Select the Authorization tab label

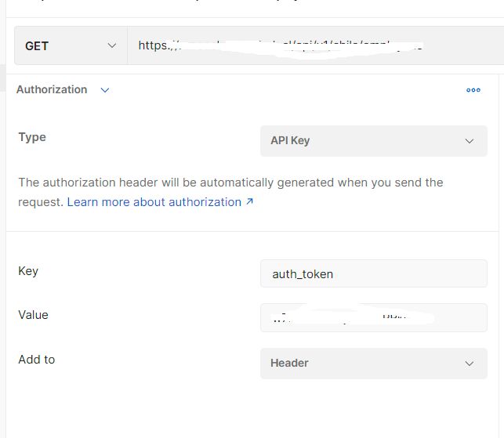(52, 89)
